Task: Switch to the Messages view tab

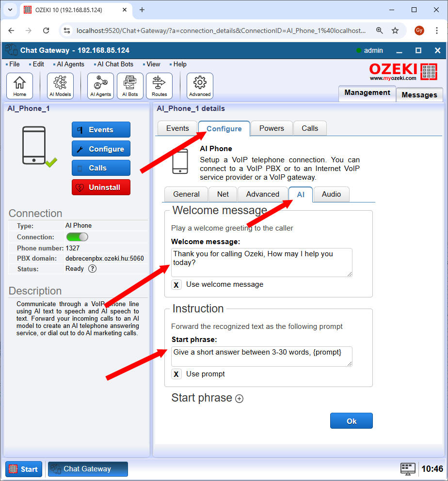Action: [x=419, y=95]
